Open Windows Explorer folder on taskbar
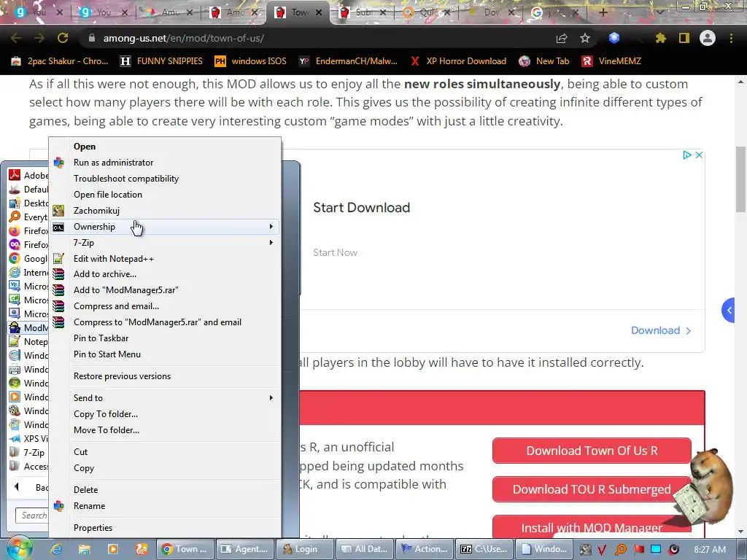Viewport: 747px width, 560px height. [85, 549]
